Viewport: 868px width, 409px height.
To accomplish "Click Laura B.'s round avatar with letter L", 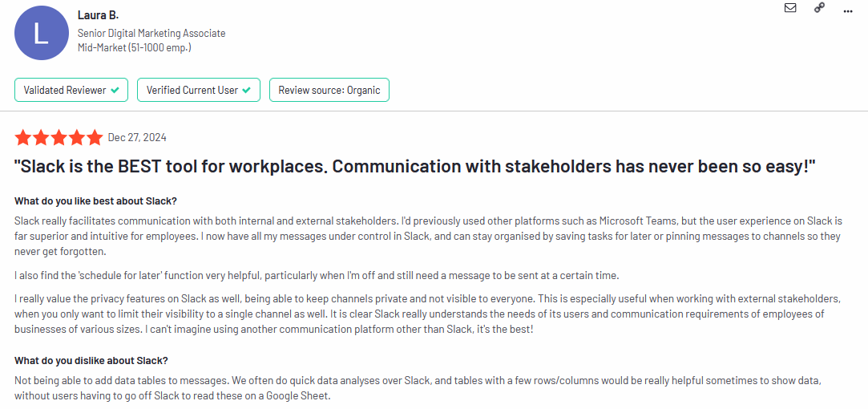I will (42, 33).
